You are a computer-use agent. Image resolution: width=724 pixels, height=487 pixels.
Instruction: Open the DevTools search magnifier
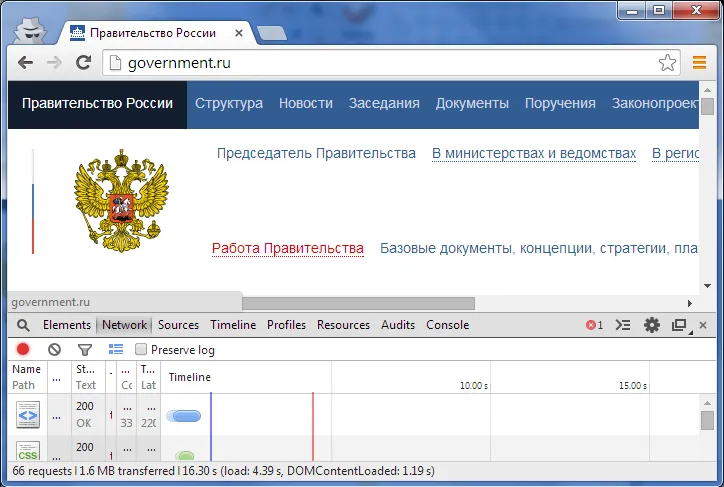click(23, 325)
